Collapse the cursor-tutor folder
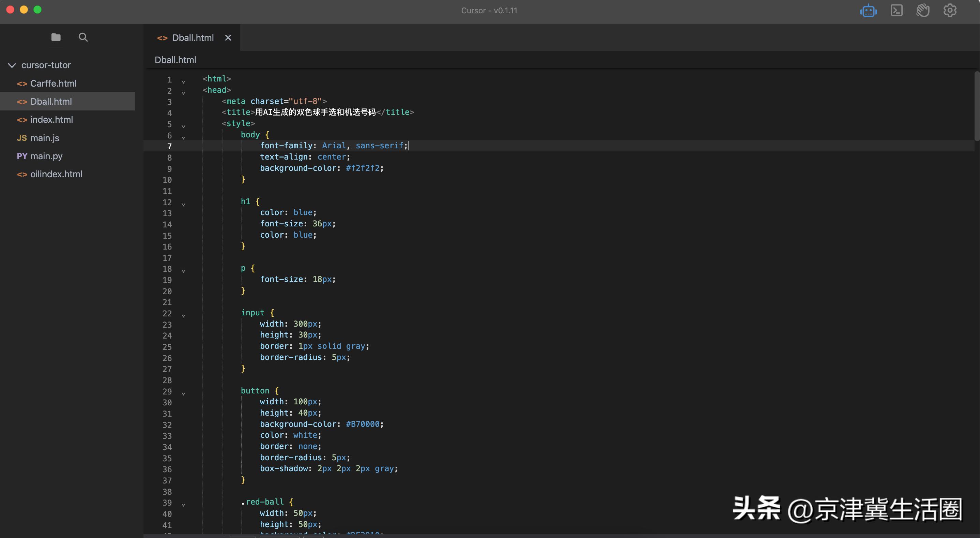The image size is (980, 538). [12, 65]
